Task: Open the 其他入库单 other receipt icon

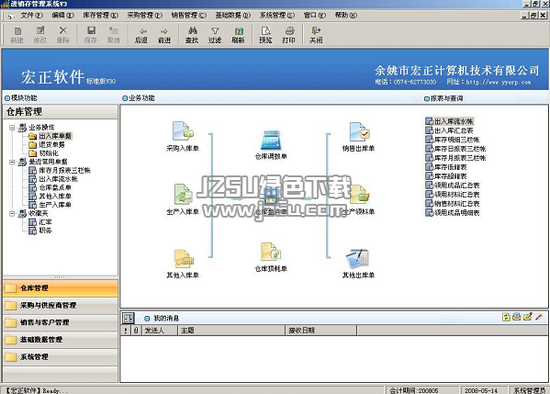Action: [183, 258]
